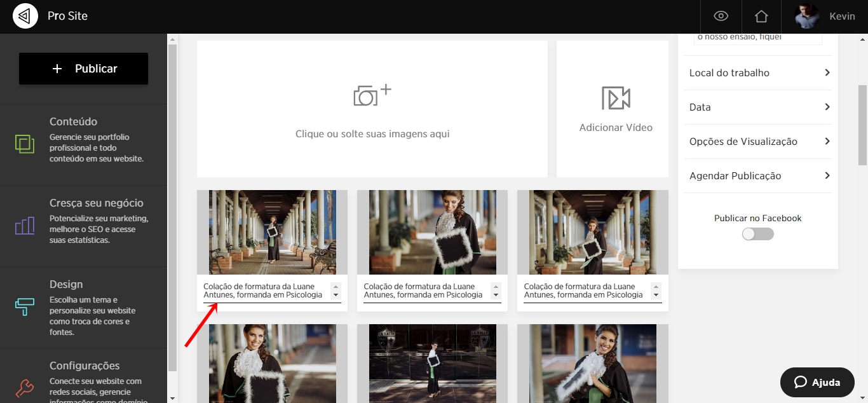Viewport: 868px width, 403px height.
Task: Click the Design paint roller icon
Action: click(x=25, y=306)
